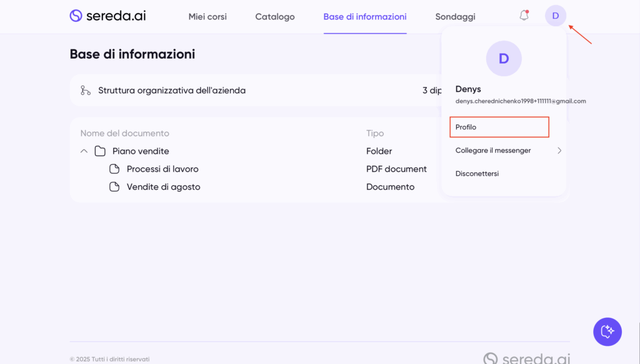Open the Miei corsi tab
Screen dimensions: 640x364
tap(207, 17)
